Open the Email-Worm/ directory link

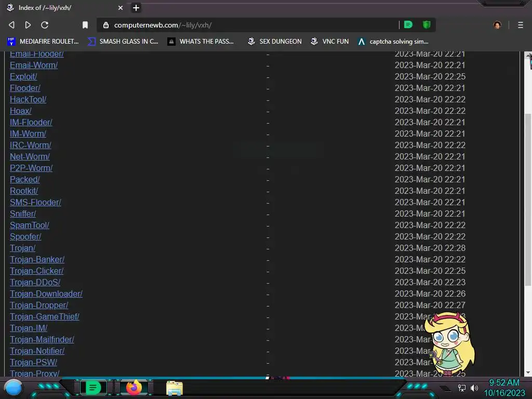34,65
